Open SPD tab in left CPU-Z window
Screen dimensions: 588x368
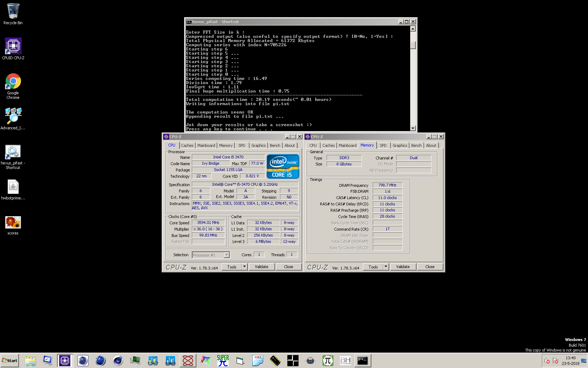coord(242,145)
